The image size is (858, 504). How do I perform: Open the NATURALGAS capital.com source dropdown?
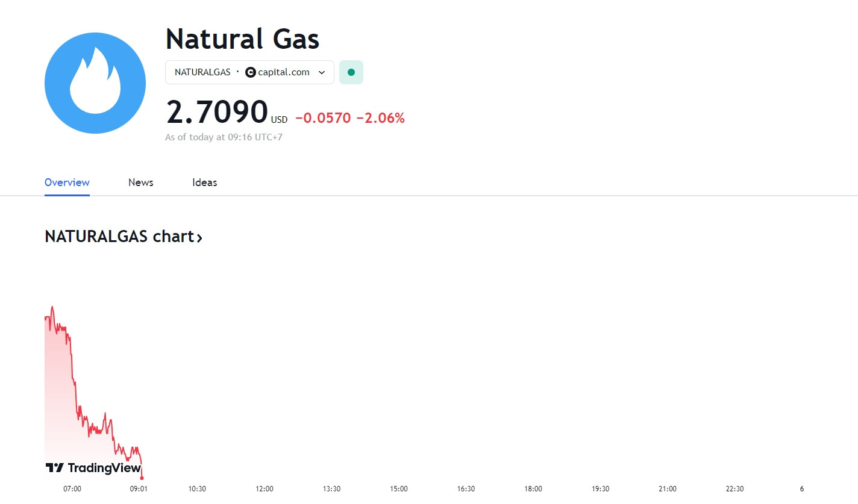[249, 72]
